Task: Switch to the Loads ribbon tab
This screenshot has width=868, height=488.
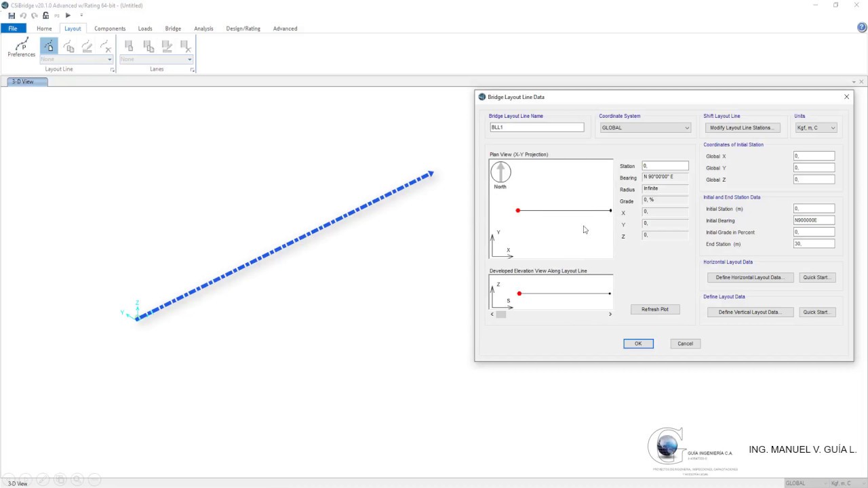Action: (145, 28)
